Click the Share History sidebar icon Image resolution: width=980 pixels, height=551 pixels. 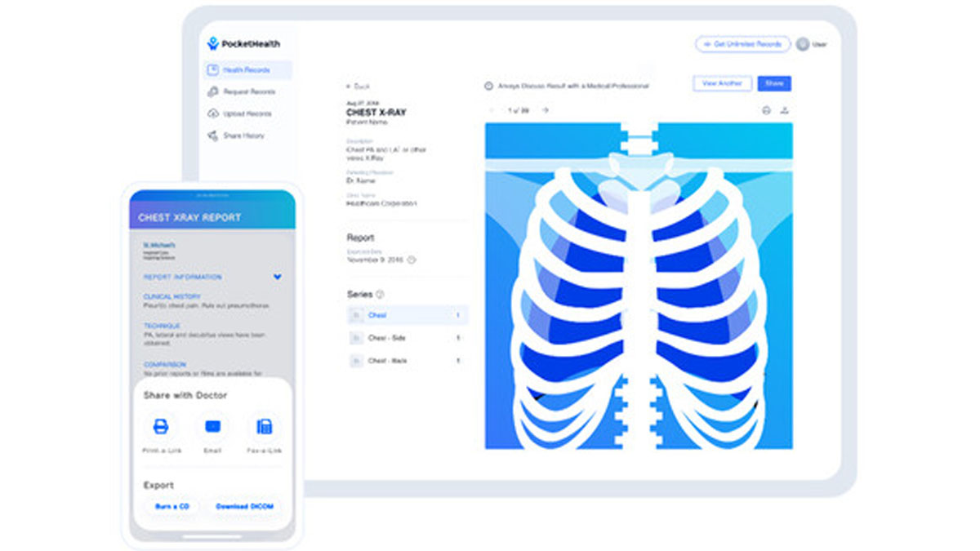[x=213, y=136]
